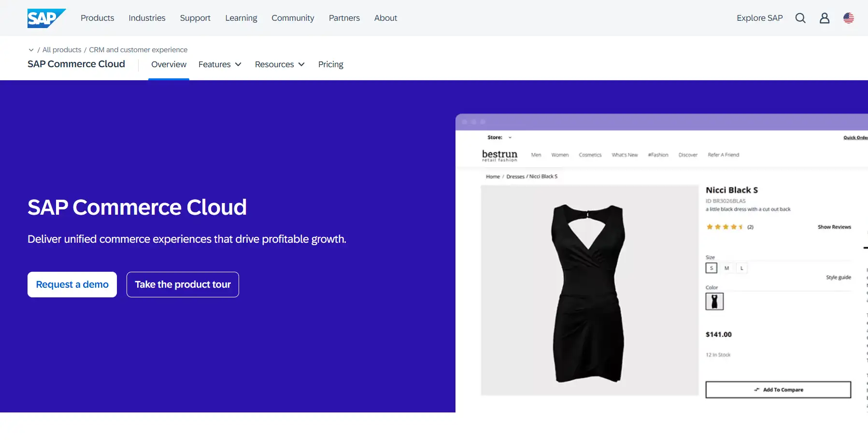Open the Products menu
This screenshot has height=440, width=868.
pyautogui.click(x=97, y=18)
